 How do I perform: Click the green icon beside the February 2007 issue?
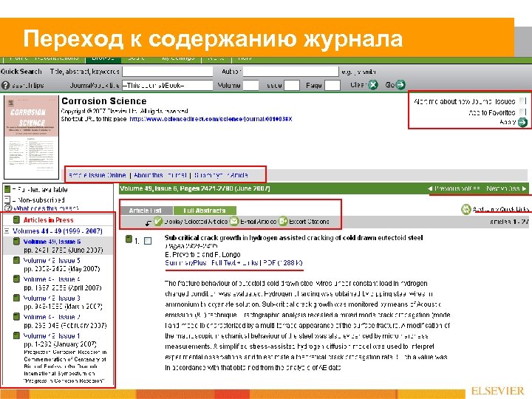click(x=16, y=316)
